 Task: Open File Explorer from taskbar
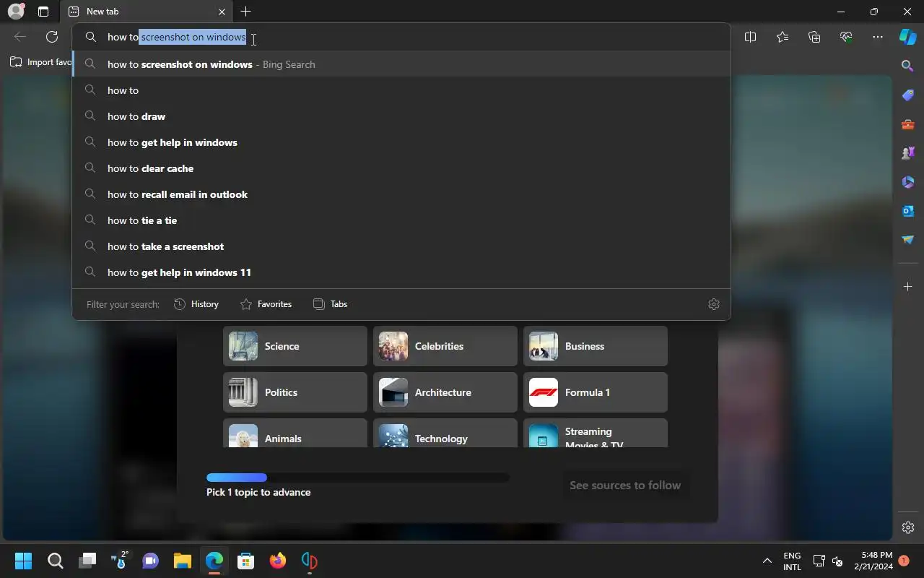[182, 561]
